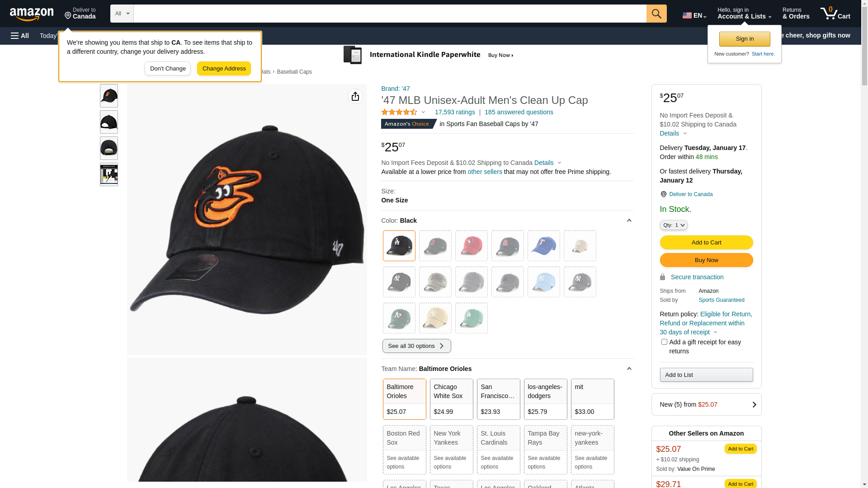Open the Qty quantity dropdown
The image size is (868, 488).
point(674,225)
